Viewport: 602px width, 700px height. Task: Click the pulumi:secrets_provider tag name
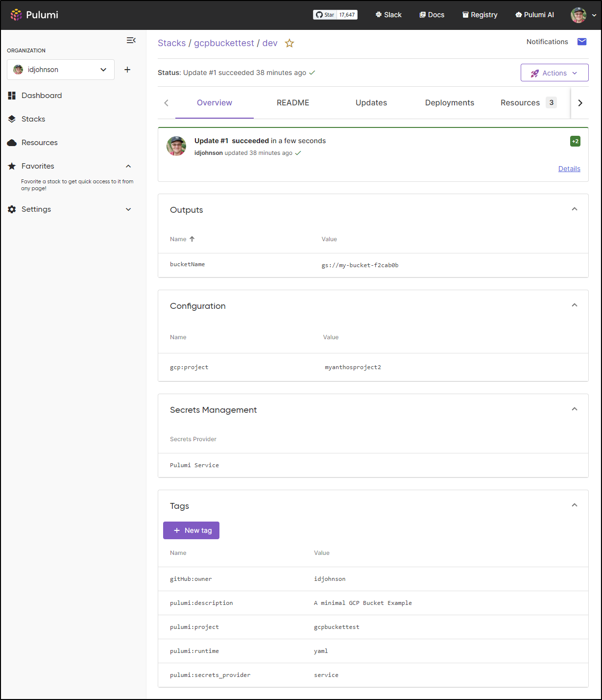click(x=210, y=675)
